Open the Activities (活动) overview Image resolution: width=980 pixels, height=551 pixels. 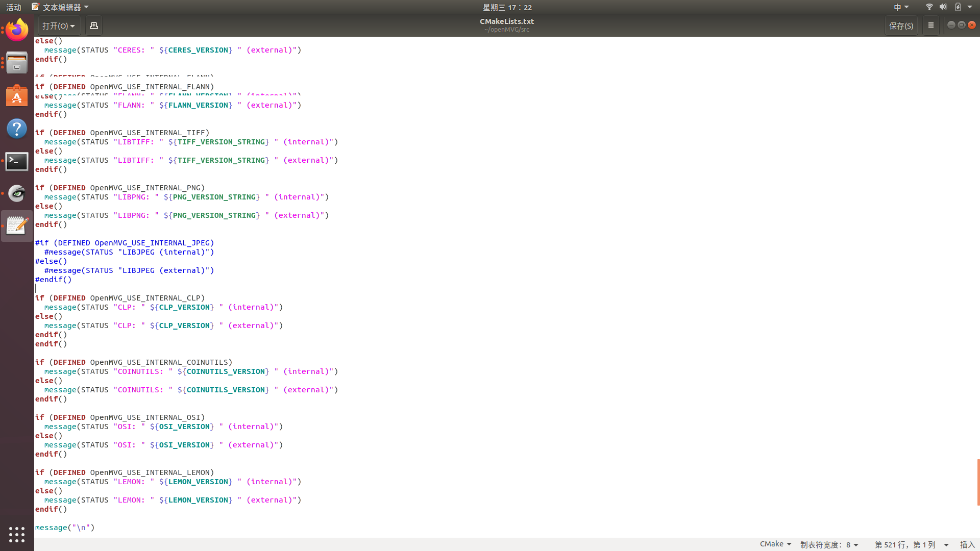click(14, 7)
